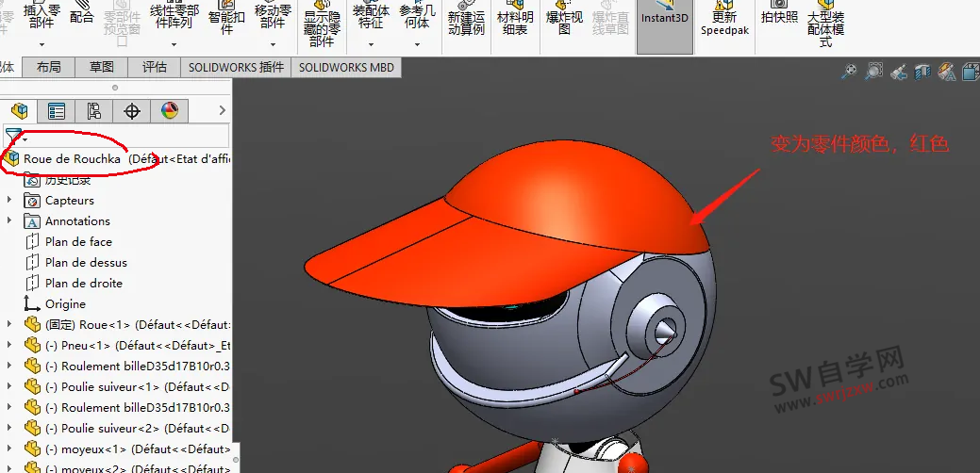Open Move Component dropdown arrow
This screenshot has height=473, width=980.
click(x=274, y=44)
